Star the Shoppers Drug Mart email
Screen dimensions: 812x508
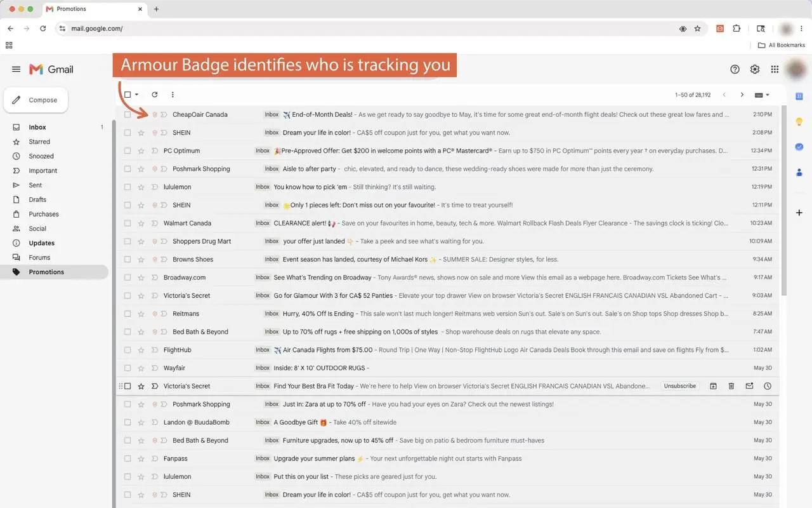141,241
